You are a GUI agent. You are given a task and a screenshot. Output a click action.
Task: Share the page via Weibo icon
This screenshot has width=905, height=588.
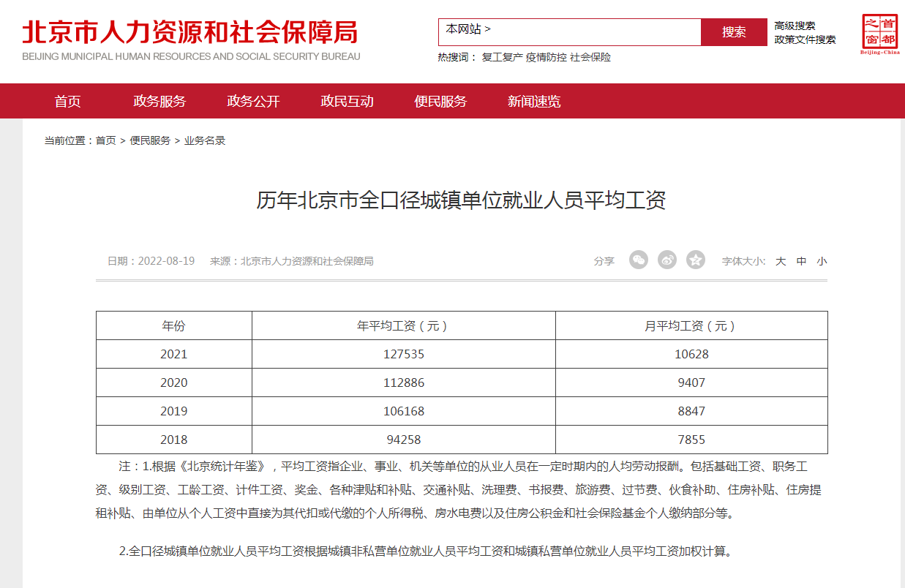pos(667,260)
